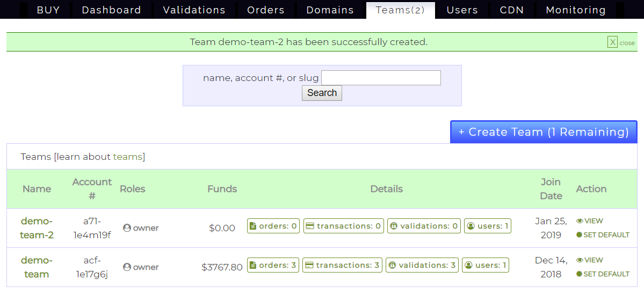Screen dimensions: 644x294
Task: Follow the 'teams' learn-about link
Action: tap(128, 157)
